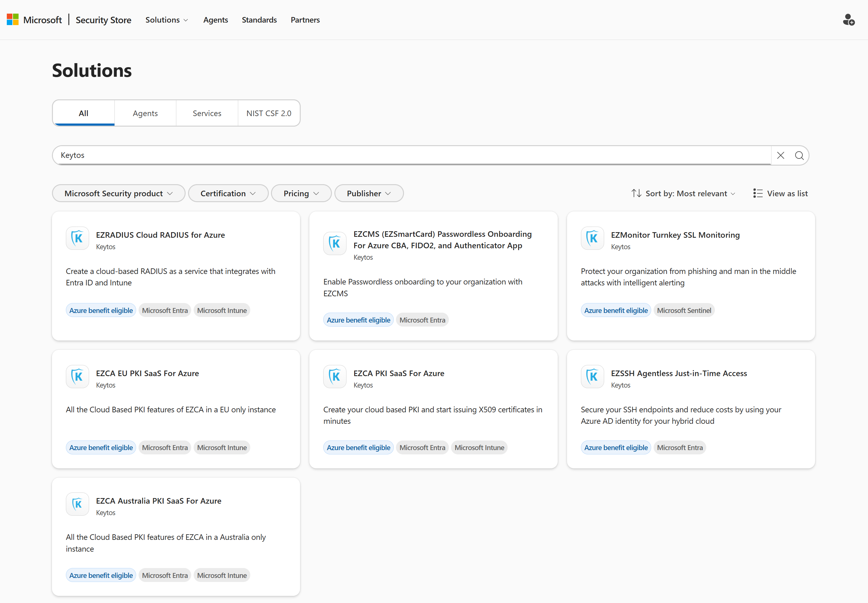Click Keytos logo on EZMonitor card
The image size is (868, 603).
(592, 238)
